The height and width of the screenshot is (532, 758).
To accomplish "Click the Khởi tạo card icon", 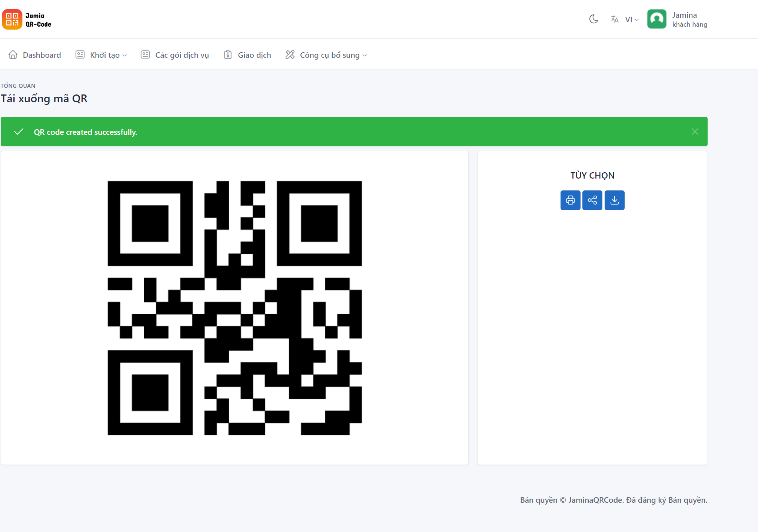I will pyautogui.click(x=80, y=55).
